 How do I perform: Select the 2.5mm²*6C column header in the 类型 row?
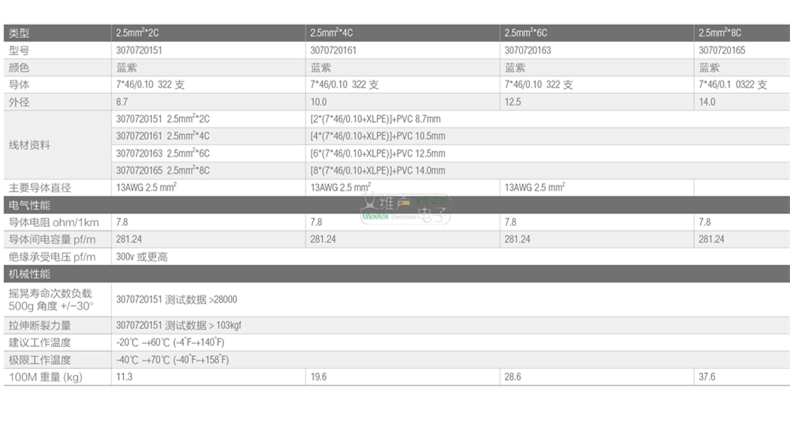click(526, 33)
